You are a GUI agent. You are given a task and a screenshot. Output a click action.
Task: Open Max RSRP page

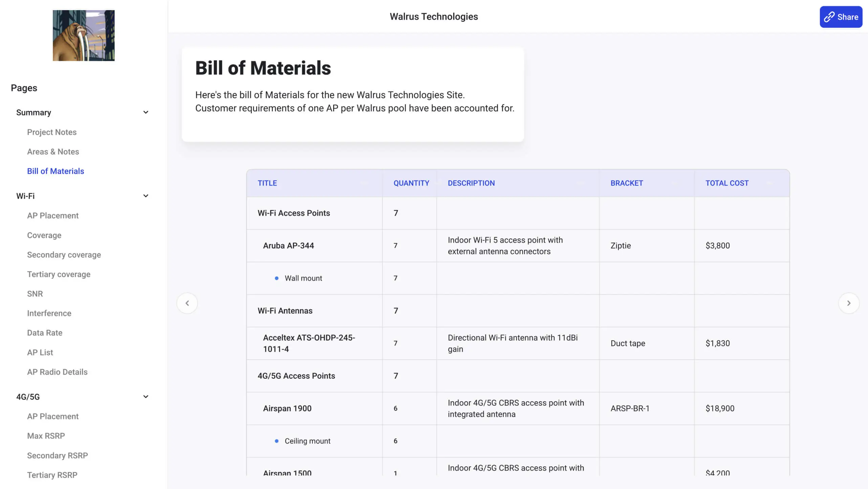pyautogui.click(x=46, y=436)
